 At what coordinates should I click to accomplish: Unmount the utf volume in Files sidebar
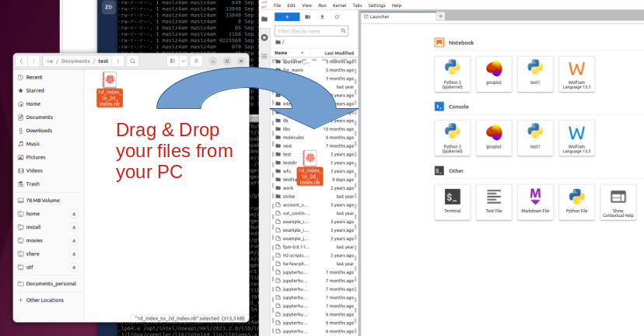point(74,268)
